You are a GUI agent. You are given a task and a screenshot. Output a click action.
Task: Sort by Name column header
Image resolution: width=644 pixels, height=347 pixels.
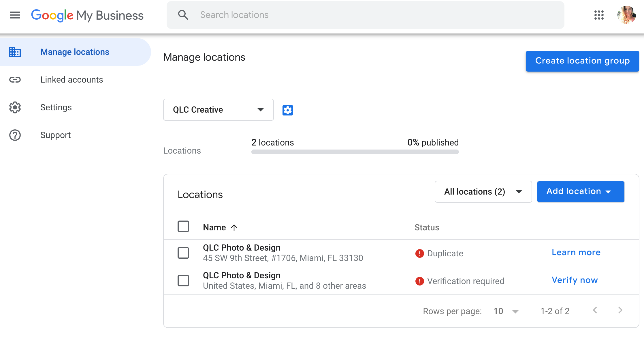pyautogui.click(x=214, y=227)
